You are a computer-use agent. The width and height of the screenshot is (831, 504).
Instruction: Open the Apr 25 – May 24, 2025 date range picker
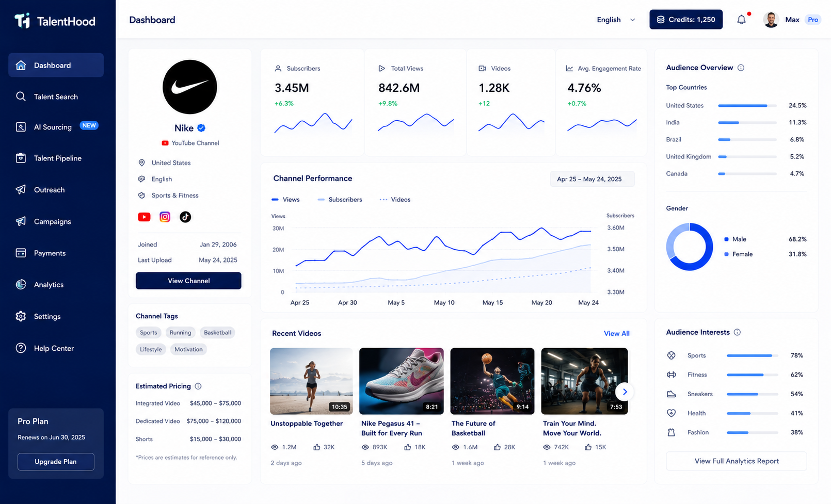tap(592, 179)
